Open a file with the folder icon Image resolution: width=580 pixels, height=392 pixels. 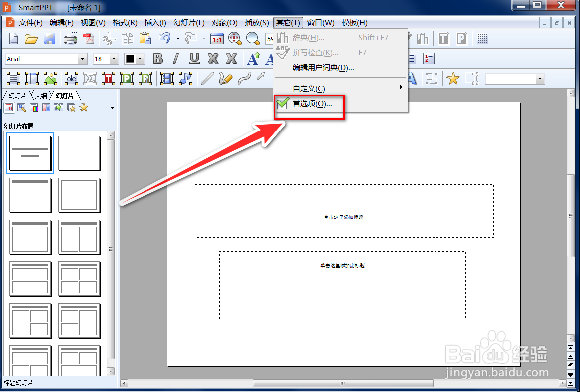(x=31, y=38)
